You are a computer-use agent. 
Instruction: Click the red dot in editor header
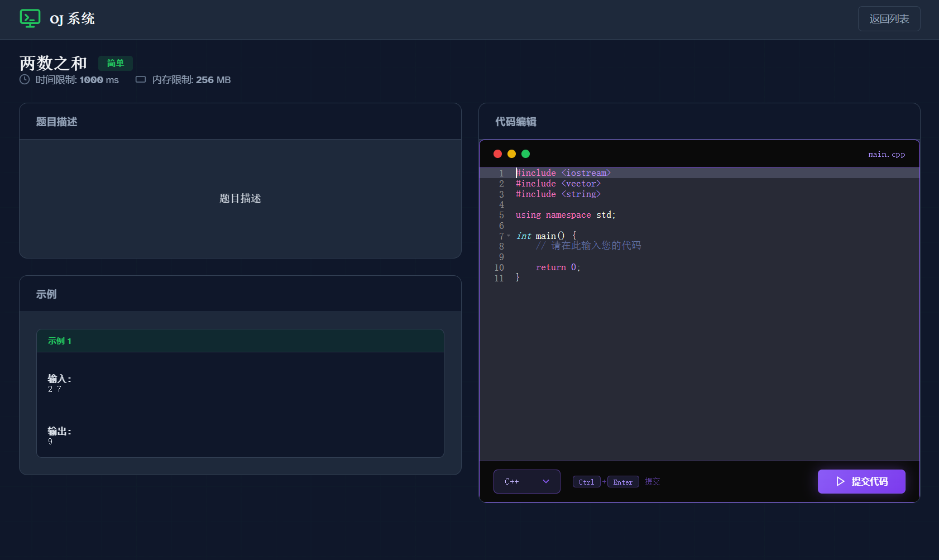[497, 154]
